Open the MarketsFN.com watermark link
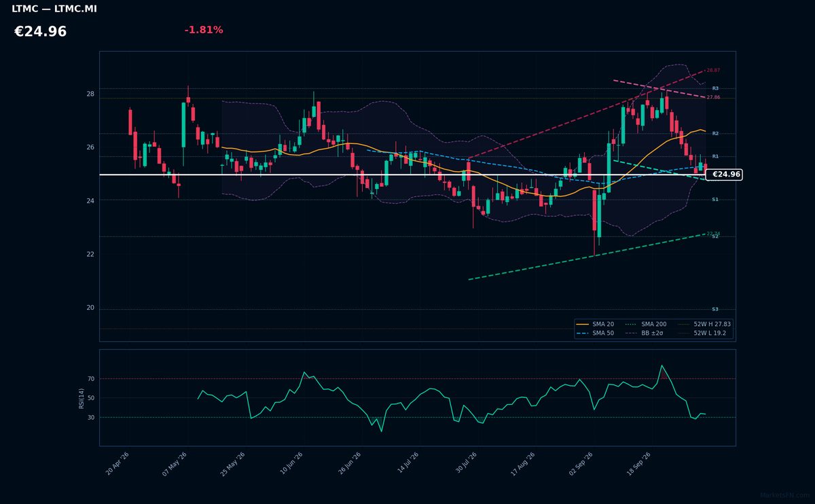 pyautogui.click(x=785, y=496)
